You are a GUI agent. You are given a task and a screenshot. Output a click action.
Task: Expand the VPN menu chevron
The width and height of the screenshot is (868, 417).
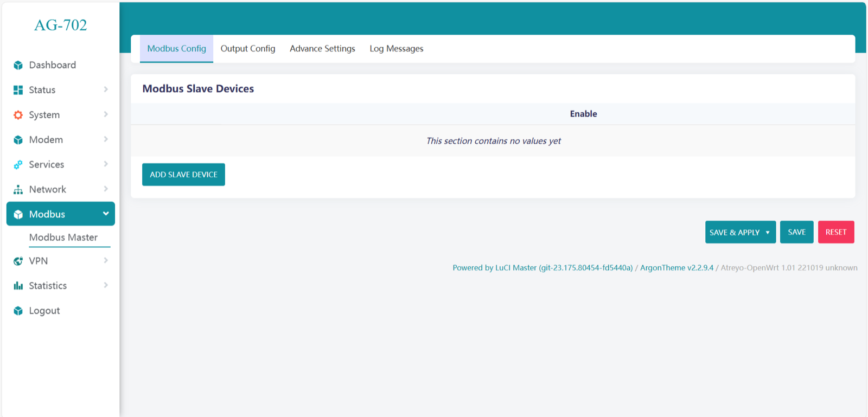tap(106, 260)
